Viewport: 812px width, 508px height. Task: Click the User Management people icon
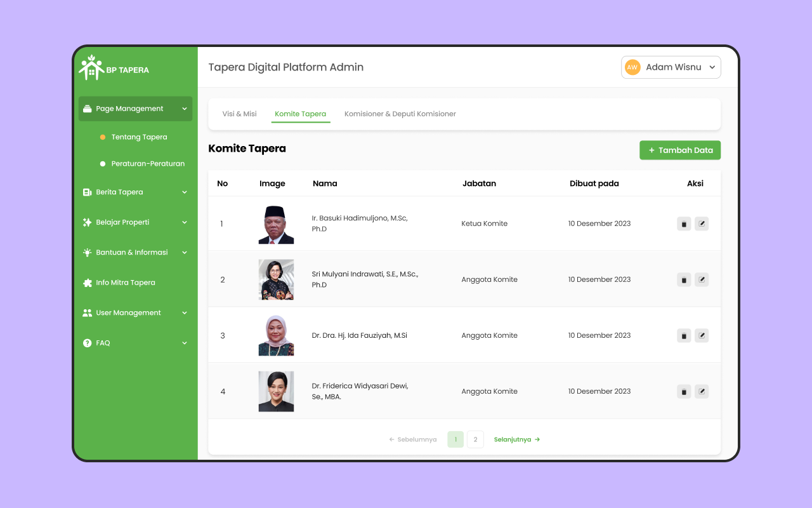[87, 313]
